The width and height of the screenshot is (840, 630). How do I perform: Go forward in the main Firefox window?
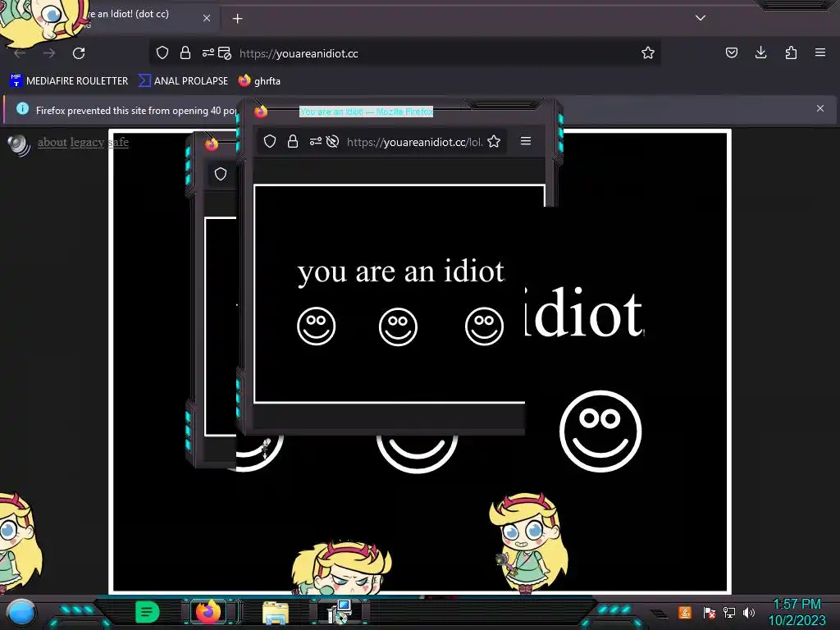pyautogui.click(x=49, y=53)
